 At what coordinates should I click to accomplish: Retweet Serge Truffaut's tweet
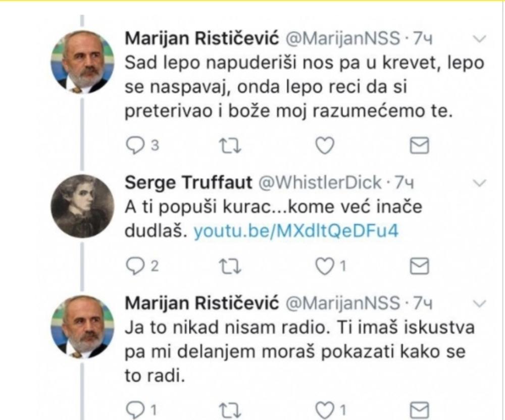230,266
